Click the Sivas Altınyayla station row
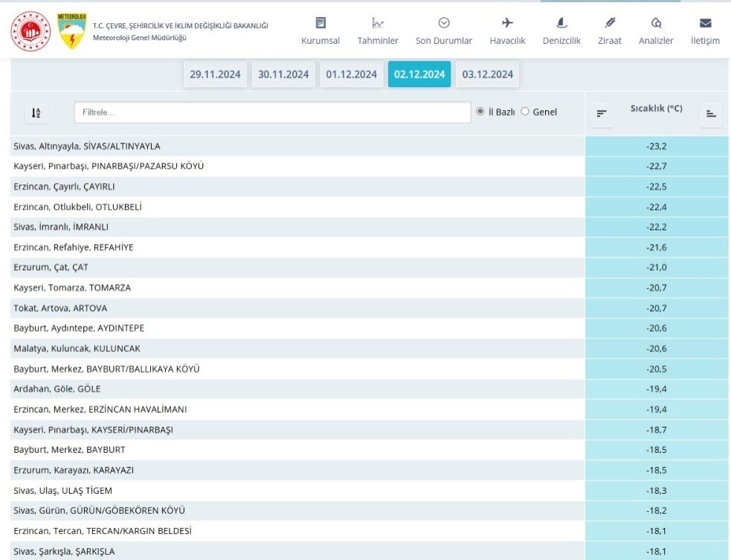 [x=87, y=146]
